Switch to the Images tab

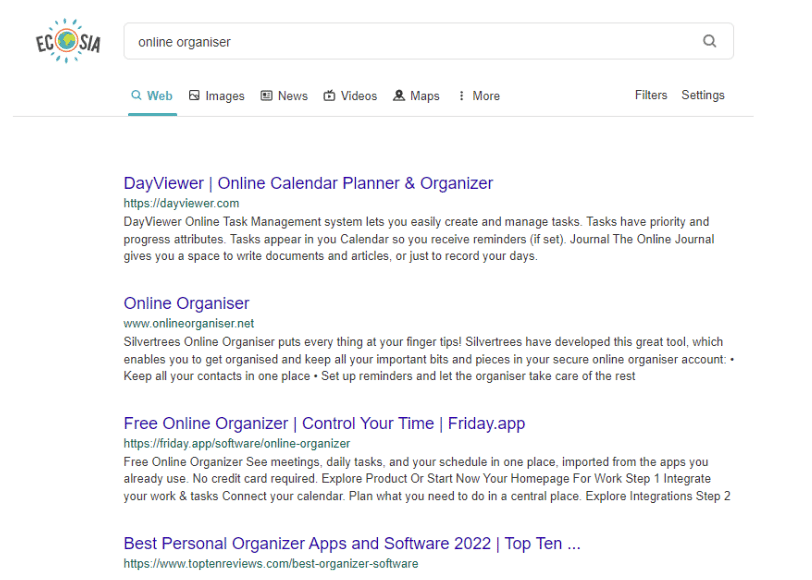coord(216,96)
